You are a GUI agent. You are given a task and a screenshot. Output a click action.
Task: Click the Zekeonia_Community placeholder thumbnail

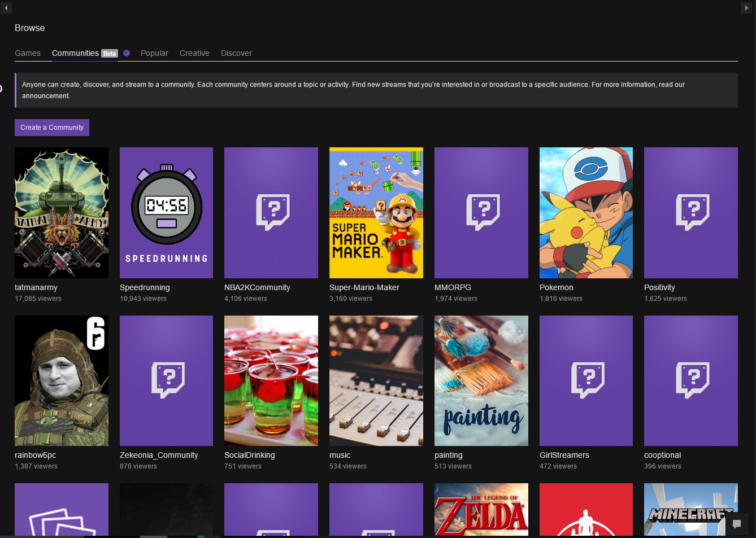166,380
